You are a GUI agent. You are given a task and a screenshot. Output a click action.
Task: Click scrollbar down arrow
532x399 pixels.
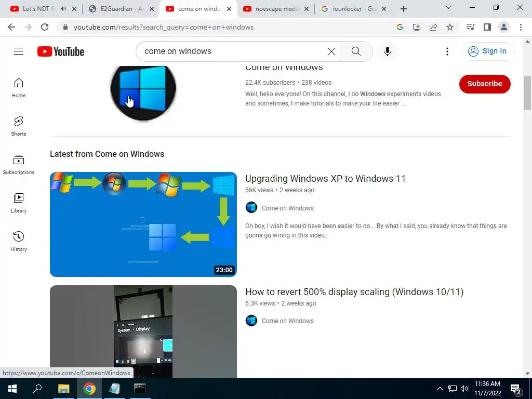click(527, 374)
